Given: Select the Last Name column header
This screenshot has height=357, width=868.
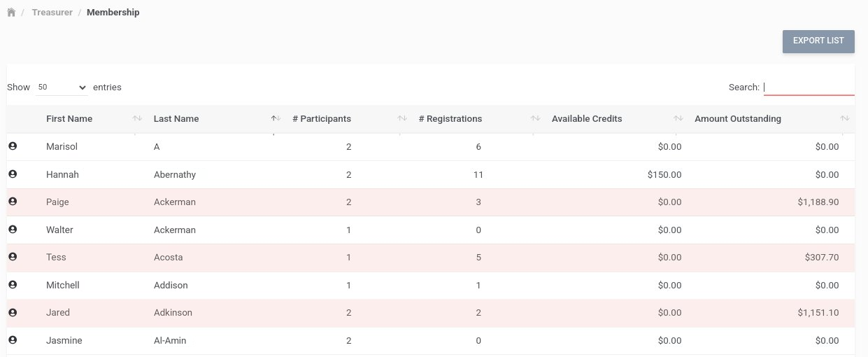Looking at the screenshot, I should pyautogui.click(x=176, y=119).
